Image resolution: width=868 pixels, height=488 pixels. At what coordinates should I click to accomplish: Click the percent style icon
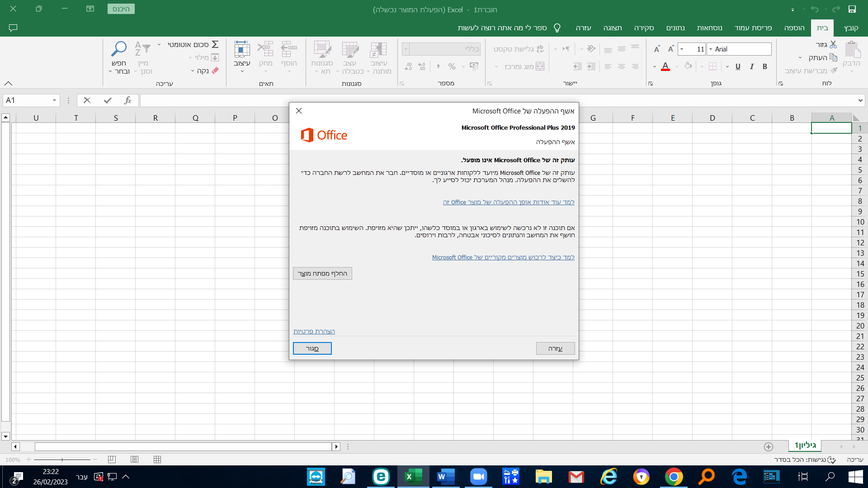click(x=452, y=66)
